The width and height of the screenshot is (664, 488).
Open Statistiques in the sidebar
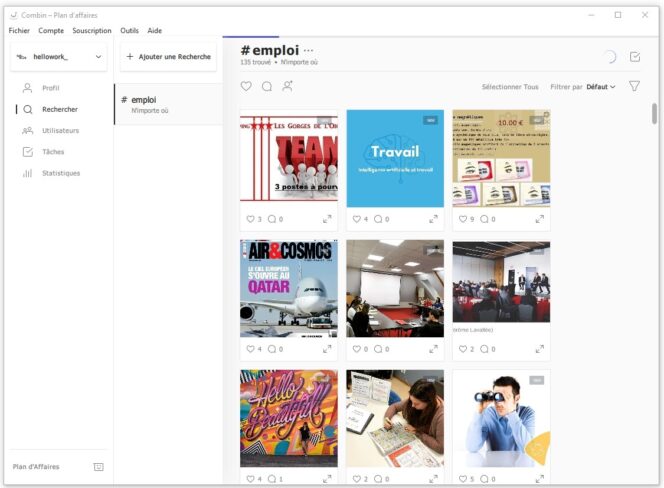tap(61, 173)
